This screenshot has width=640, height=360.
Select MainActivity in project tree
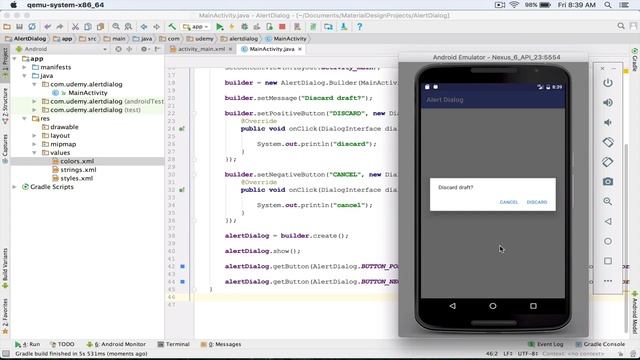[87, 93]
